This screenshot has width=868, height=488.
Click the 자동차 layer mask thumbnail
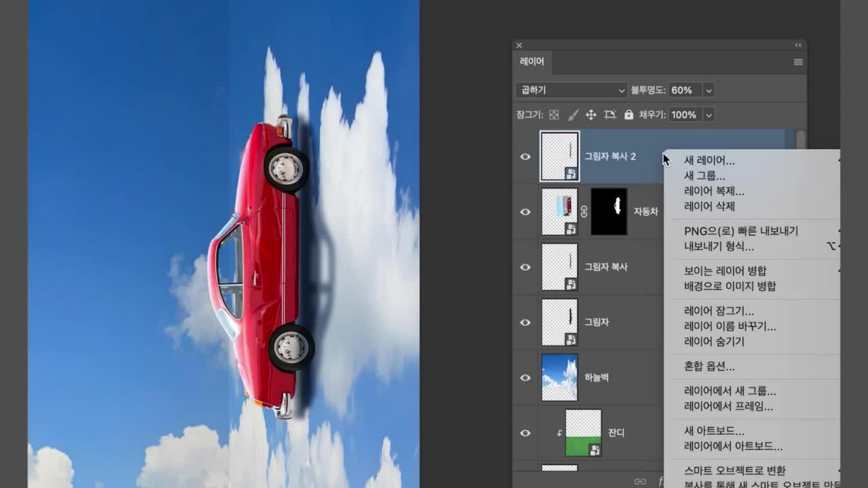(609, 211)
